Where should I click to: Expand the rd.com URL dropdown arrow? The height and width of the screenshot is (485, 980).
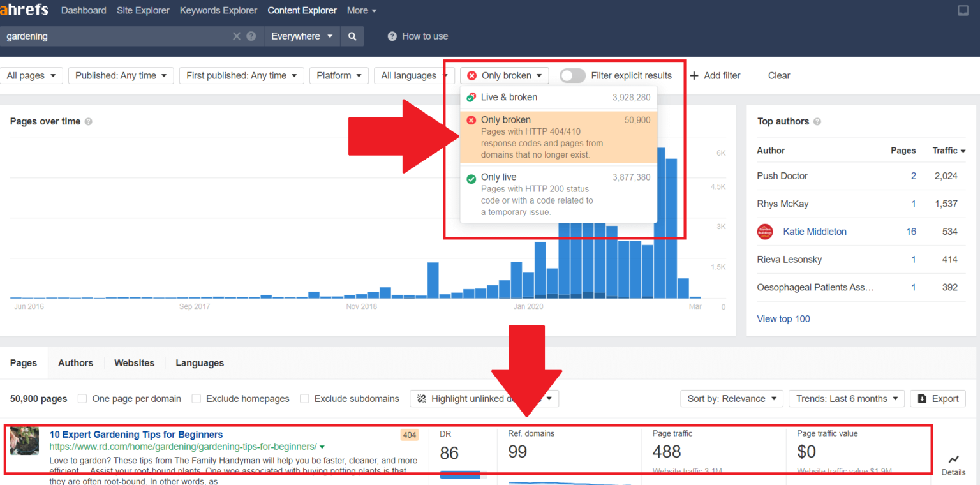coord(322,447)
